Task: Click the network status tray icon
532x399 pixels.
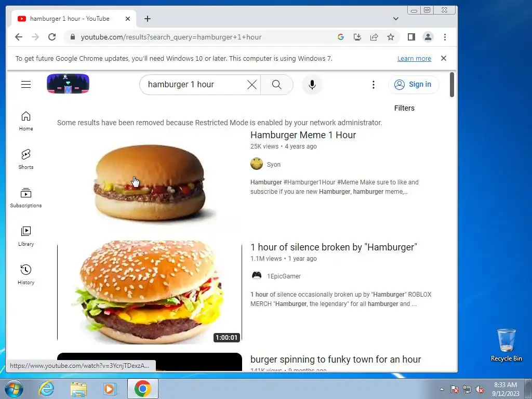Action: click(467, 389)
